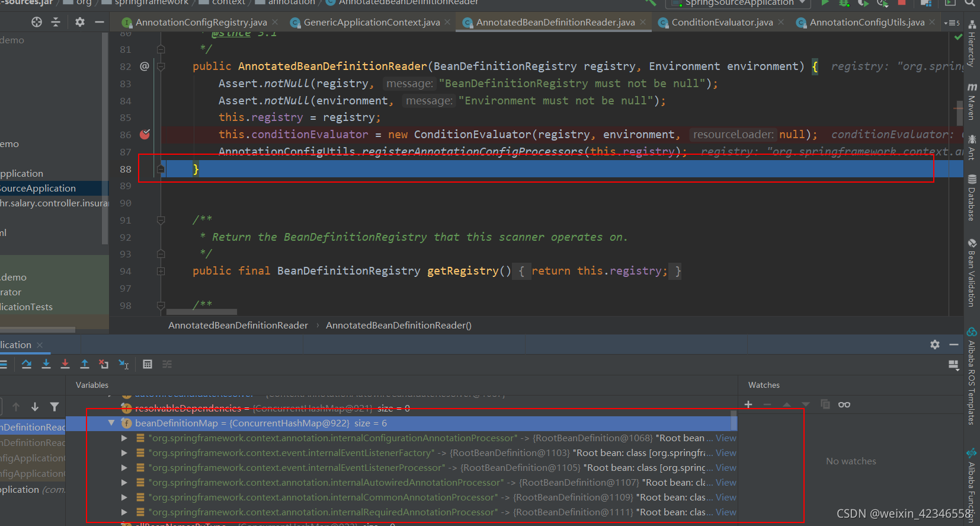The image size is (980, 526).
Task: Click View link for internalConfigurationAnnotationProcessor
Action: (x=726, y=438)
